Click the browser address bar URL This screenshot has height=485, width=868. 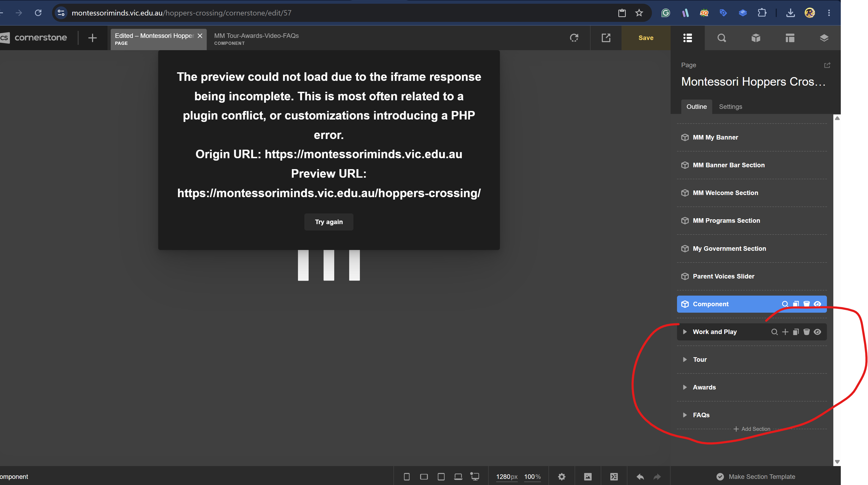[x=181, y=13]
